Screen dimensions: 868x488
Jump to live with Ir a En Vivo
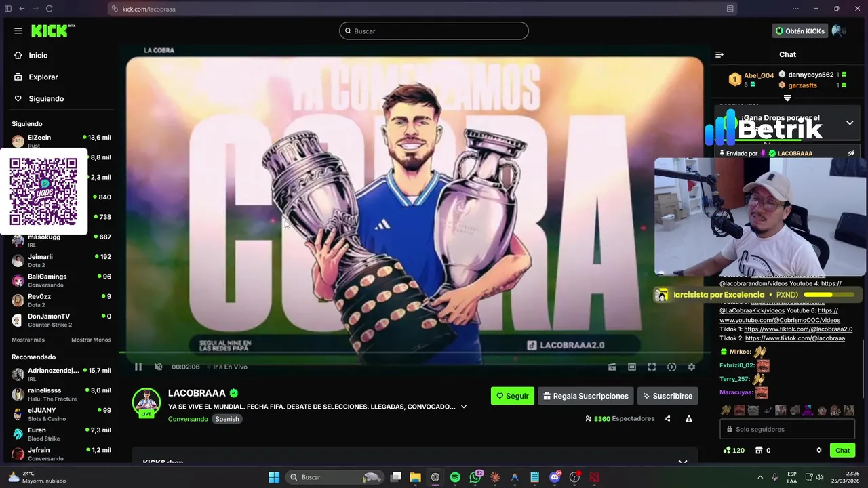[x=230, y=367]
